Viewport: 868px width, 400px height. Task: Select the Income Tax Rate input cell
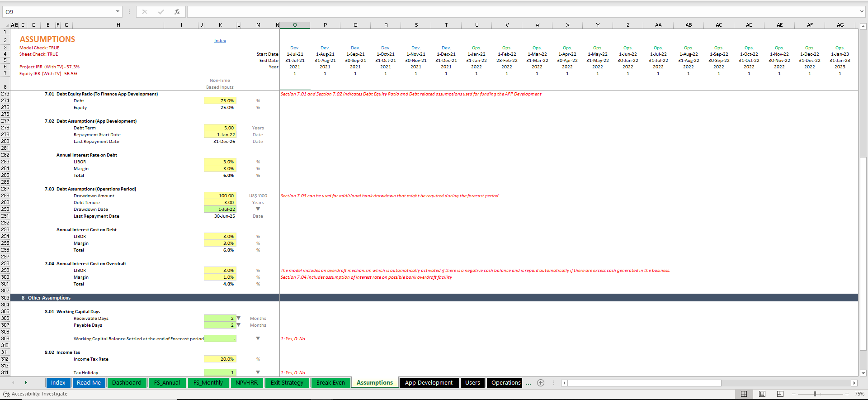pyautogui.click(x=220, y=359)
